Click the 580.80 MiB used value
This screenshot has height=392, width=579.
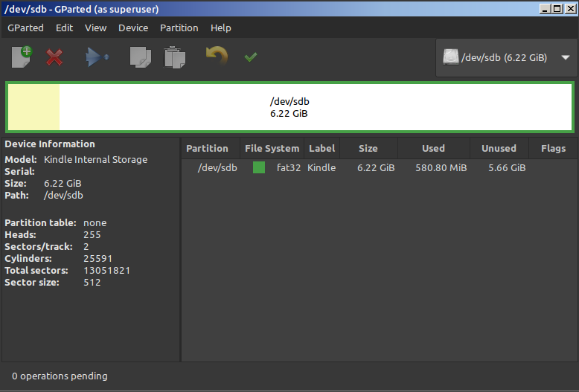(x=441, y=167)
